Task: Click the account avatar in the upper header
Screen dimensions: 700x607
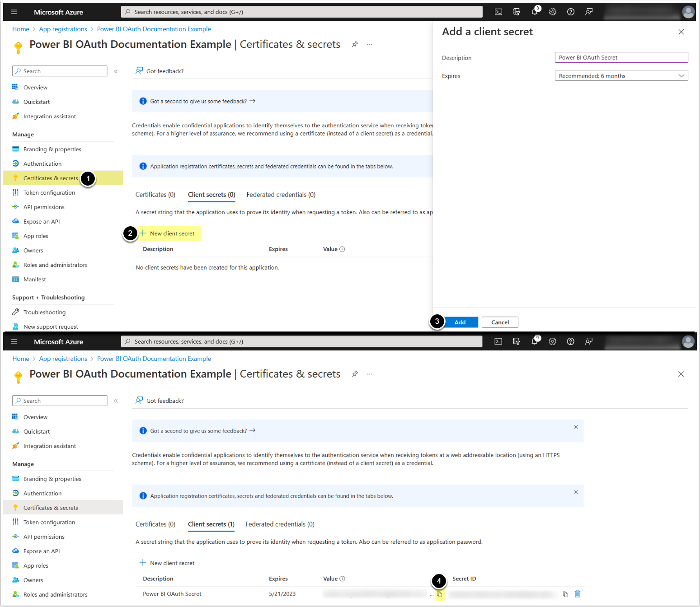Action: click(688, 12)
